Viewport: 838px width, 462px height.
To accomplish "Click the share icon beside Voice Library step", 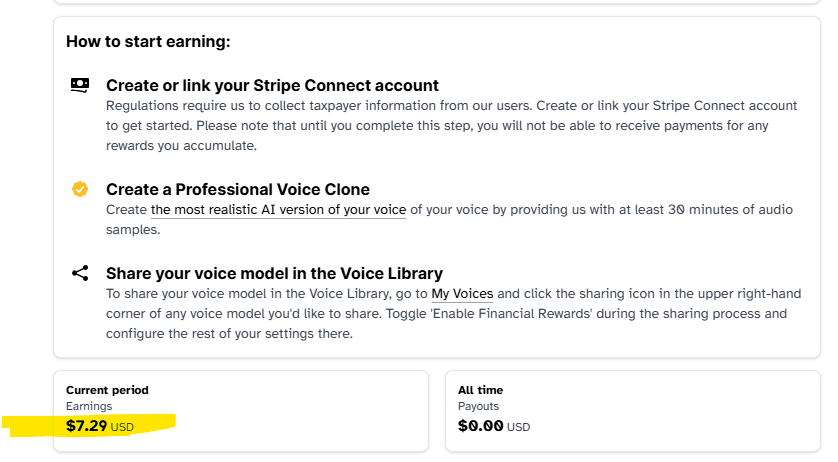I will [x=80, y=273].
